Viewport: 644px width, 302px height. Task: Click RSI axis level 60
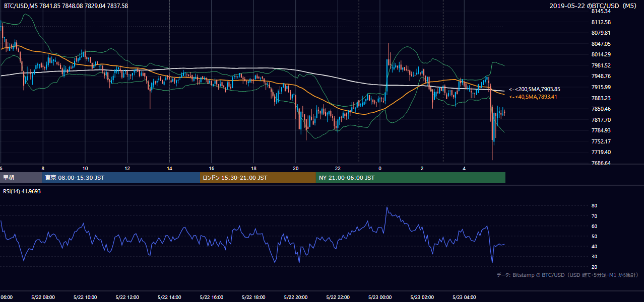tap(594, 226)
